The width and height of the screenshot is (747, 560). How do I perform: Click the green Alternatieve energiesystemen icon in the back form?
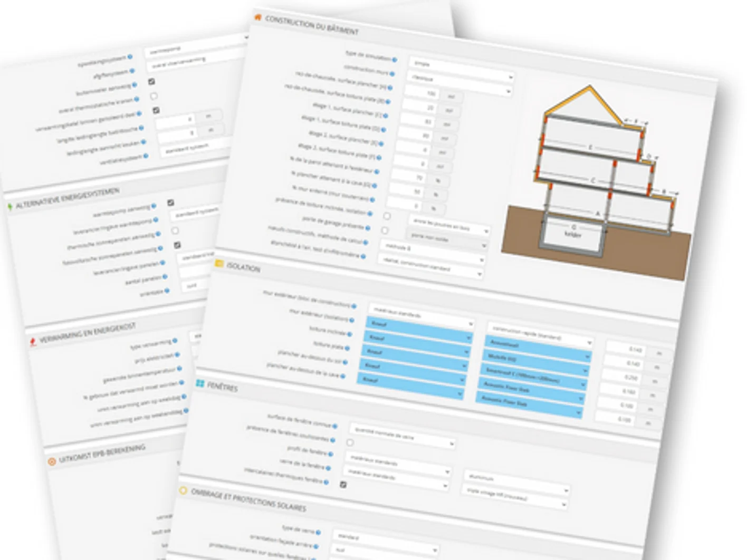[9, 207]
